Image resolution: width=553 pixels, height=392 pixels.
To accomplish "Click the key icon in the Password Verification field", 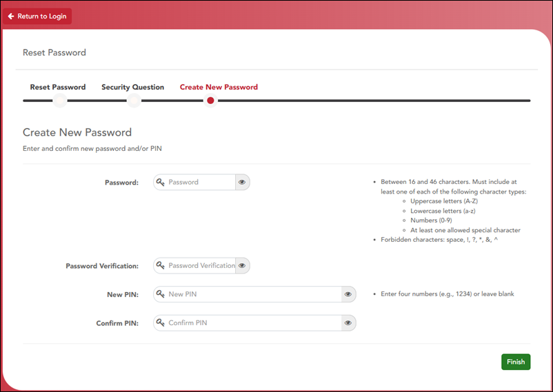I will (161, 265).
